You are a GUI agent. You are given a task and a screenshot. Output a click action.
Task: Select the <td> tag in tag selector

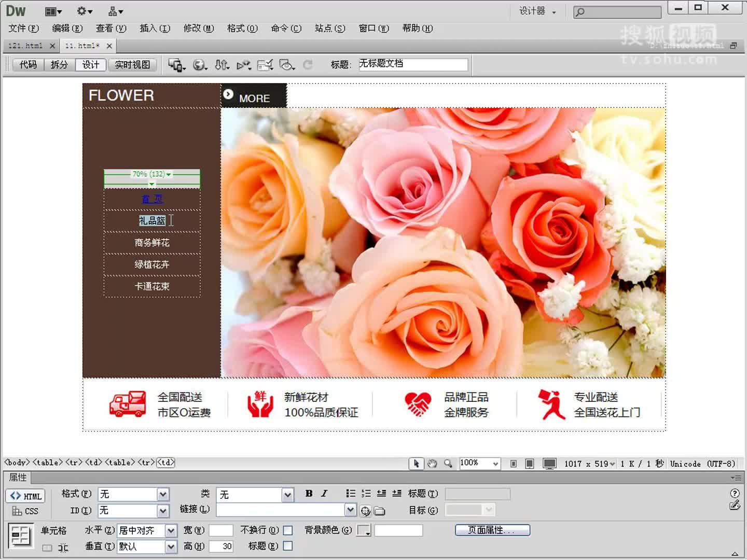click(165, 462)
